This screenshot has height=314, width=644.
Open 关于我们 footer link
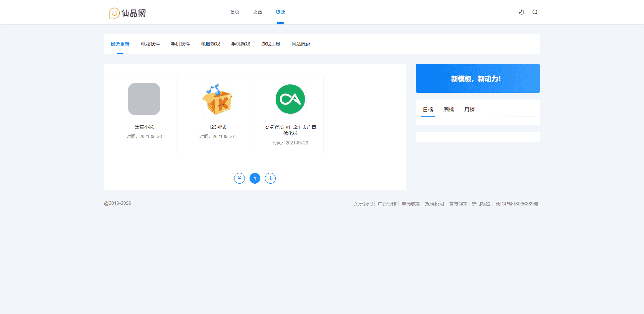(x=363, y=204)
